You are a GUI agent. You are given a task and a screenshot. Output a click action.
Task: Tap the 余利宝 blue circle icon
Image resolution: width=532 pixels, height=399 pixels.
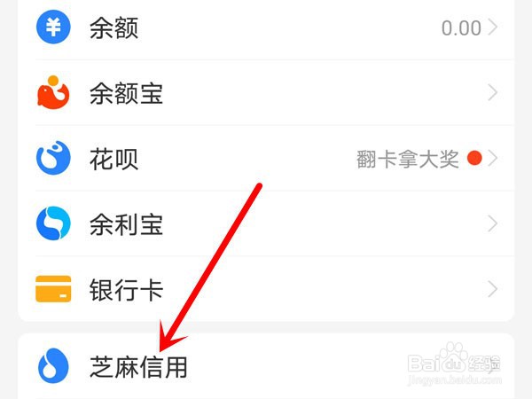pyautogui.click(x=53, y=223)
